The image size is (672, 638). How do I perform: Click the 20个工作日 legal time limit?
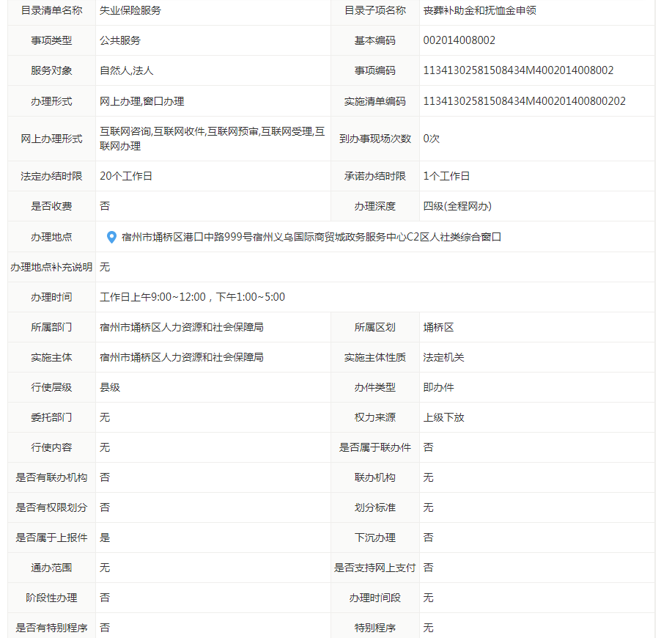(126, 176)
